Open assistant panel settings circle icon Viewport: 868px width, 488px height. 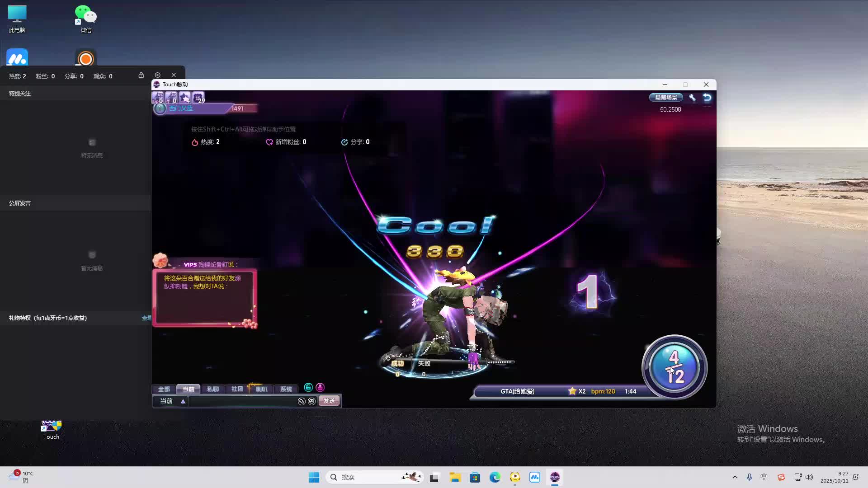[157, 75]
